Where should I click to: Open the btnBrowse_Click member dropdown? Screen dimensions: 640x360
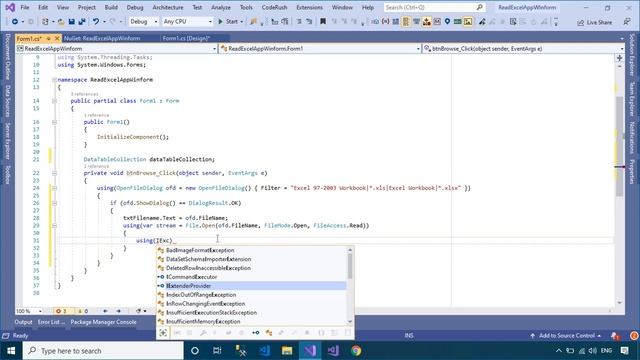(x=524, y=49)
